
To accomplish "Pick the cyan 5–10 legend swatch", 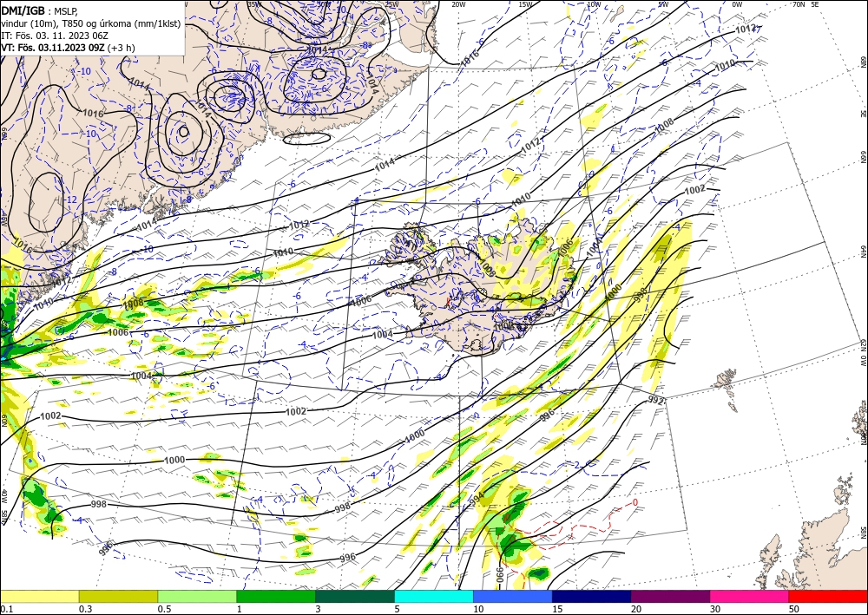I will coord(434,596).
